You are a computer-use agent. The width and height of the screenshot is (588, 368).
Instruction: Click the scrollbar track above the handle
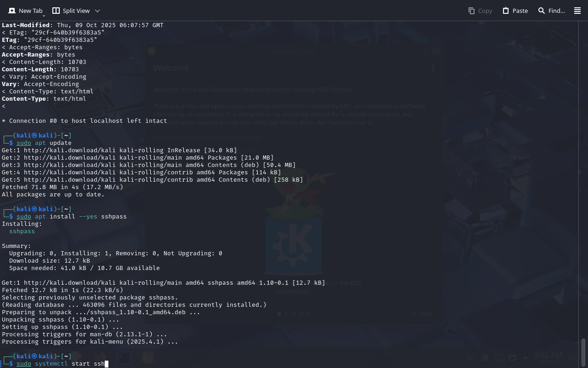(x=583, y=184)
